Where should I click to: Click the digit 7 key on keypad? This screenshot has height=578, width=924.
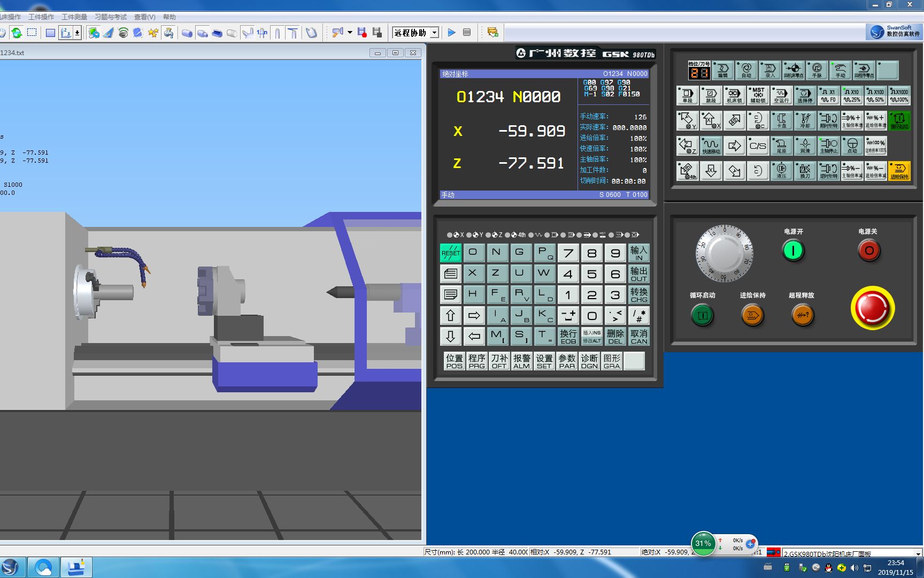[x=568, y=253]
